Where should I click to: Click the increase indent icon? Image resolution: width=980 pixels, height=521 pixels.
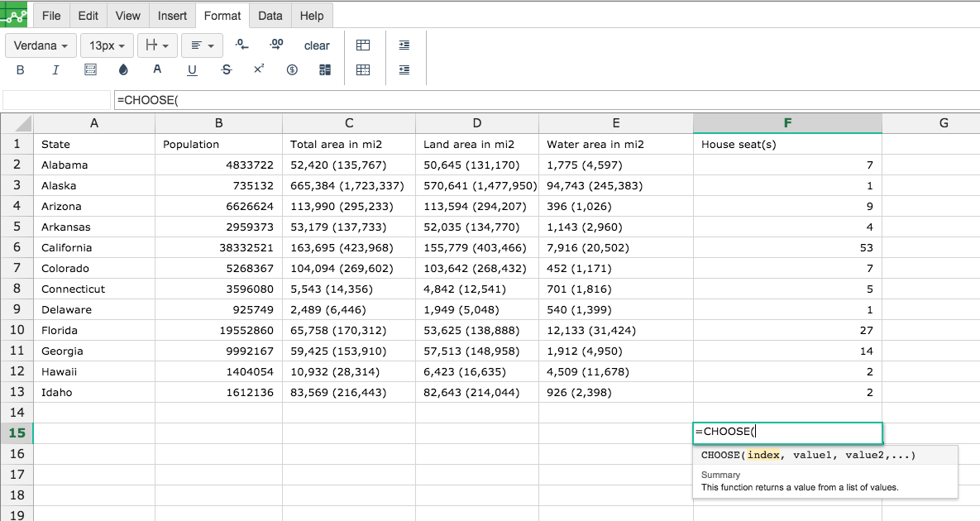(x=404, y=45)
